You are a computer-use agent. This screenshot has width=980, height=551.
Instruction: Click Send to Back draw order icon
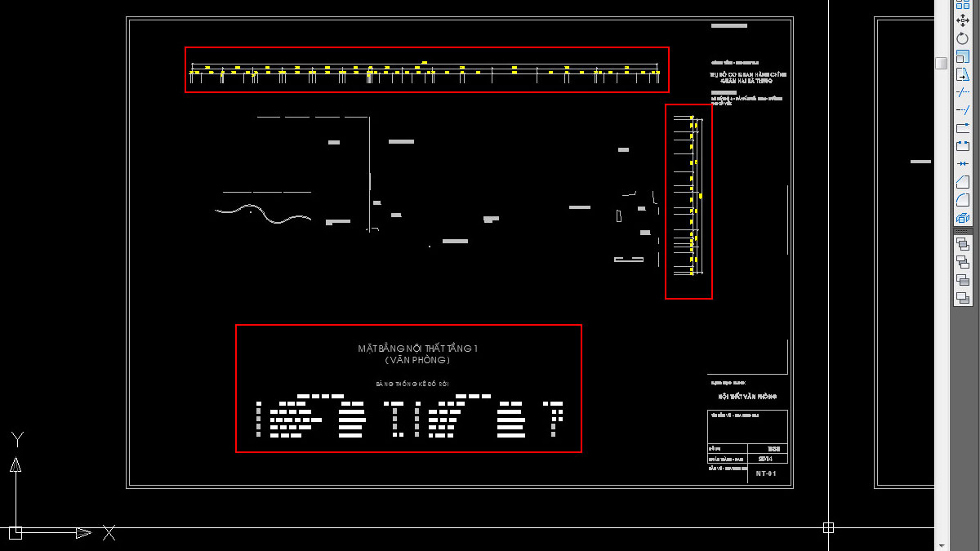(x=963, y=262)
